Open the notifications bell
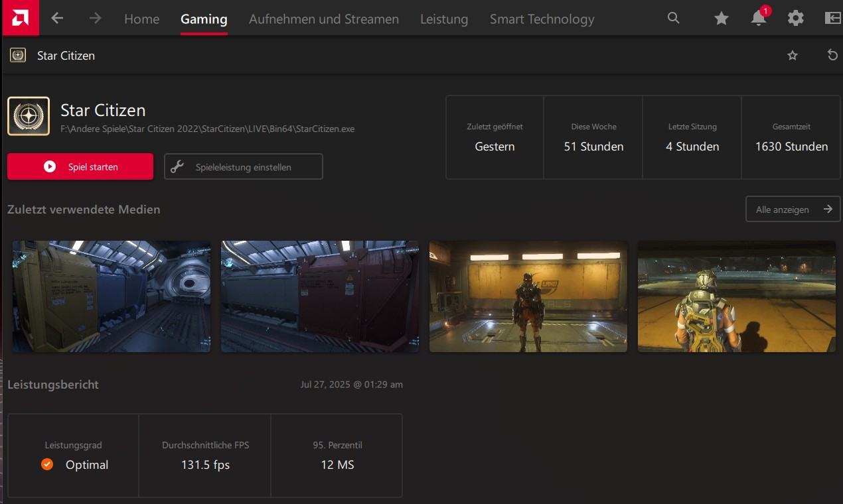843x504 pixels. coord(759,18)
